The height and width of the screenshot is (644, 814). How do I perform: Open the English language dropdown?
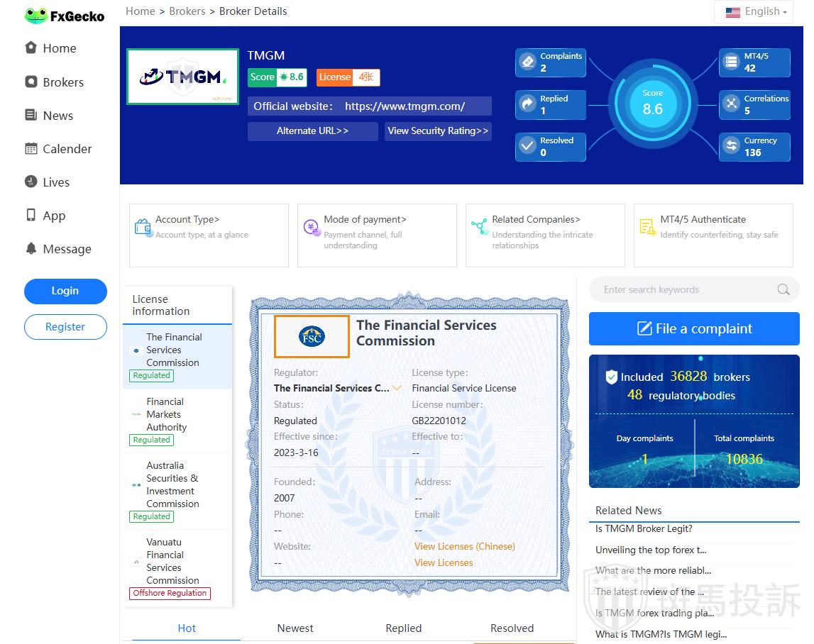coord(756,11)
